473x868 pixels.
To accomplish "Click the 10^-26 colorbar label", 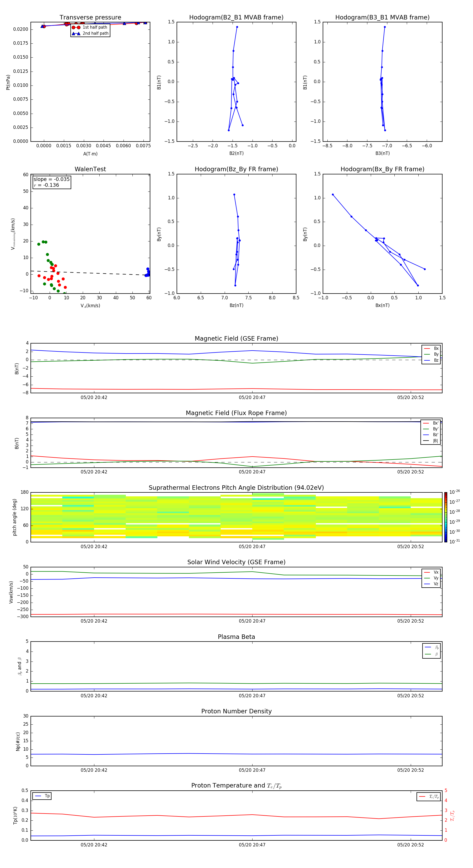I will tap(455, 492).
